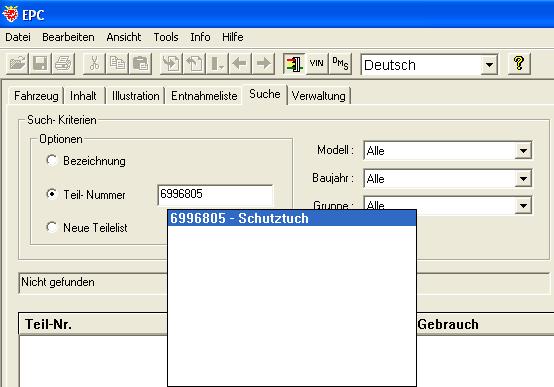Open the Tools menu

coord(166,37)
